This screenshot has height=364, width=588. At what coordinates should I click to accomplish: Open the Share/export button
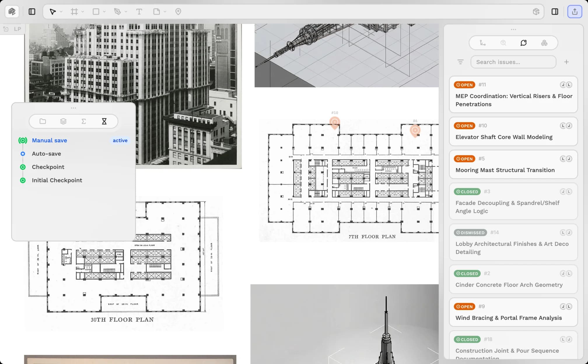(574, 12)
